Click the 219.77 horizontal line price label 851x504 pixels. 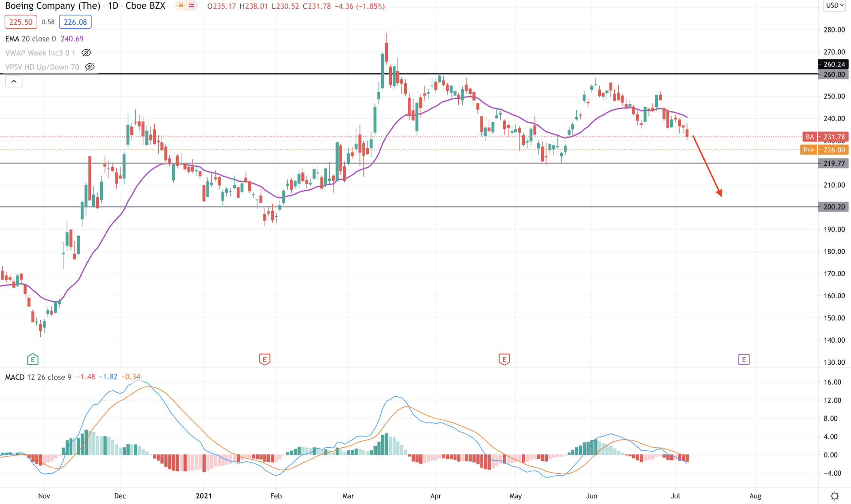click(x=833, y=164)
